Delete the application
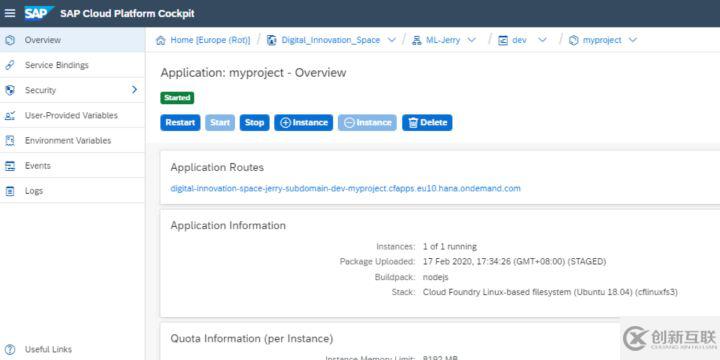720x360 pixels. 427,123
